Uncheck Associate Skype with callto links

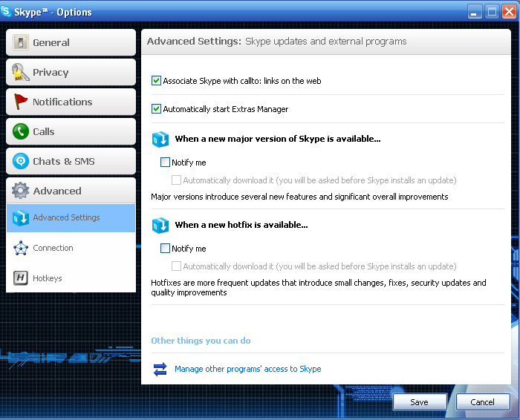tap(156, 81)
